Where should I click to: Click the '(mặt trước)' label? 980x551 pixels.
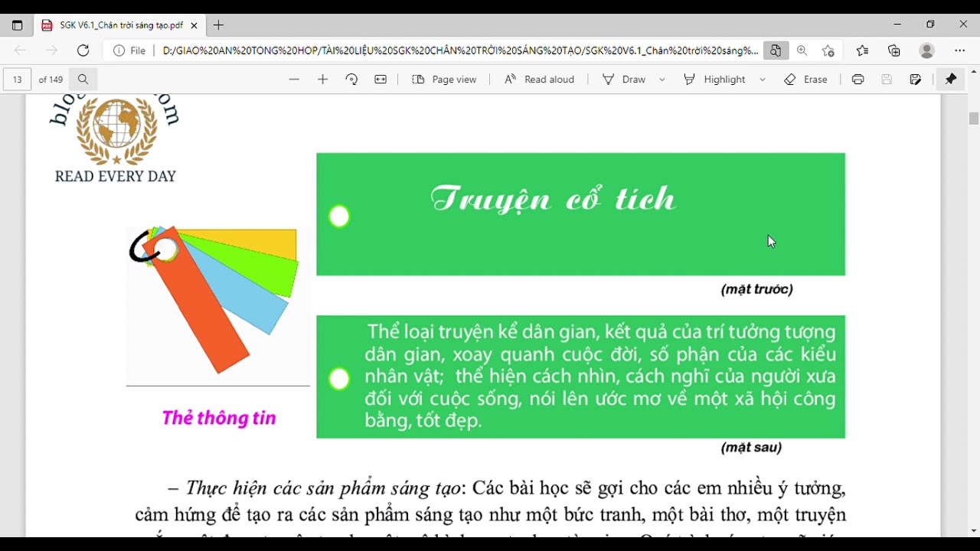click(x=757, y=289)
